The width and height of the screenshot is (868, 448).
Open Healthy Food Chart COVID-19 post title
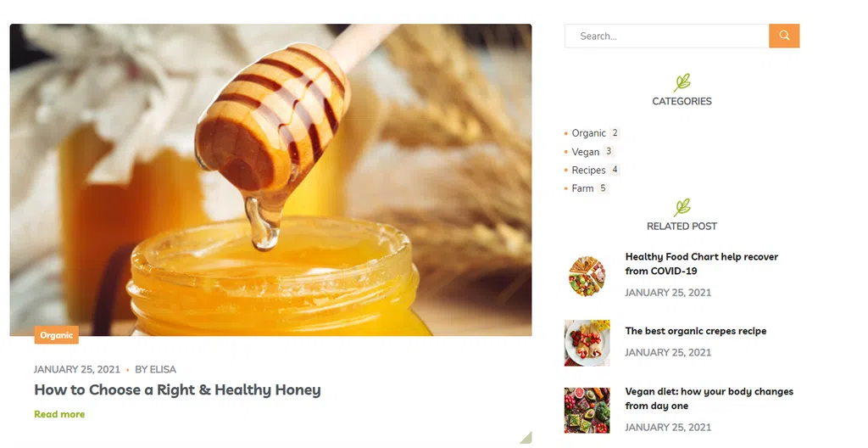(x=701, y=264)
